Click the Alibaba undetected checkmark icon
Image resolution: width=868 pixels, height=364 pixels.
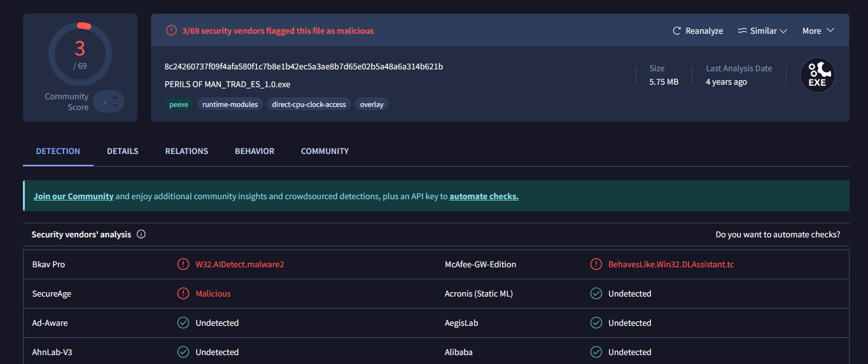click(596, 352)
